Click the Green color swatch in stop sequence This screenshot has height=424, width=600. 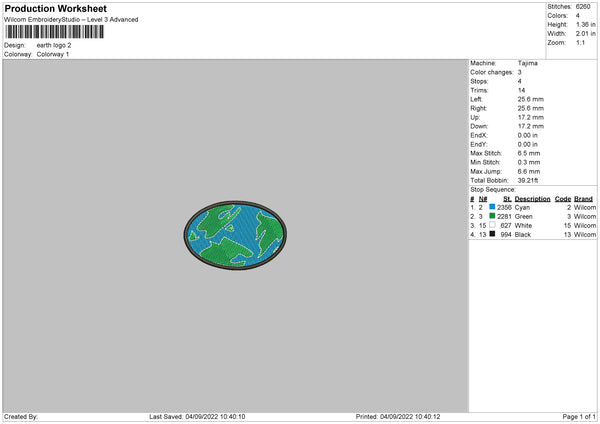pyautogui.click(x=492, y=216)
